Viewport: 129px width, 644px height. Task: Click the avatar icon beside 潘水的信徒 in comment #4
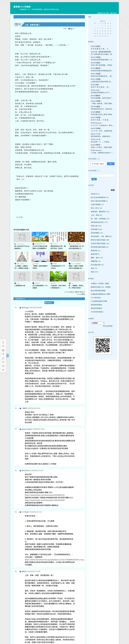[20, 471]
